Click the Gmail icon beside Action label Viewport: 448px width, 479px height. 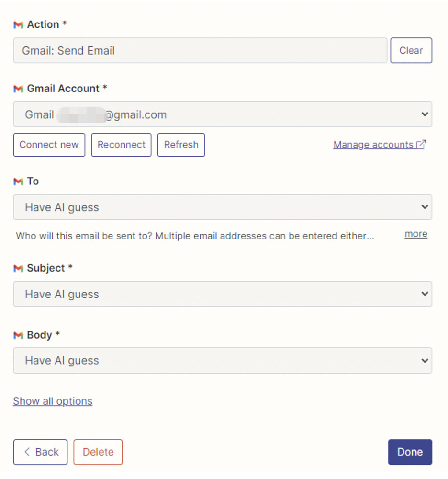pos(18,25)
